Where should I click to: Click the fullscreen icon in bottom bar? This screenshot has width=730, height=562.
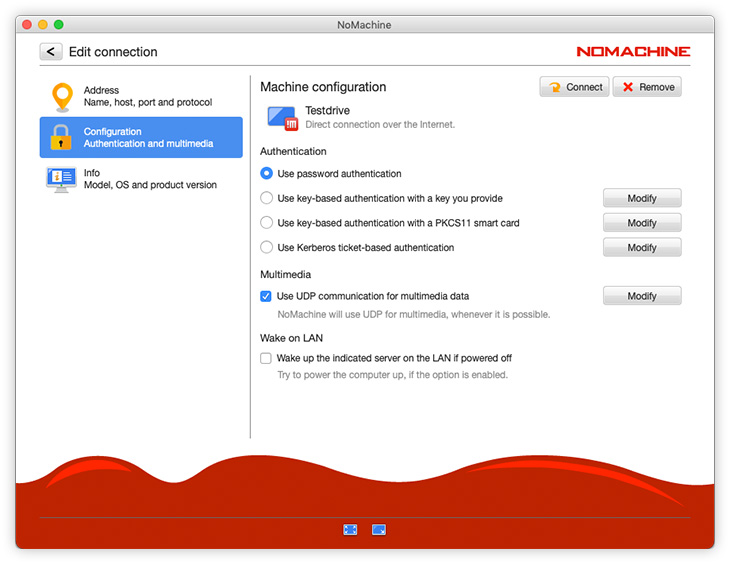tap(350, 530)
